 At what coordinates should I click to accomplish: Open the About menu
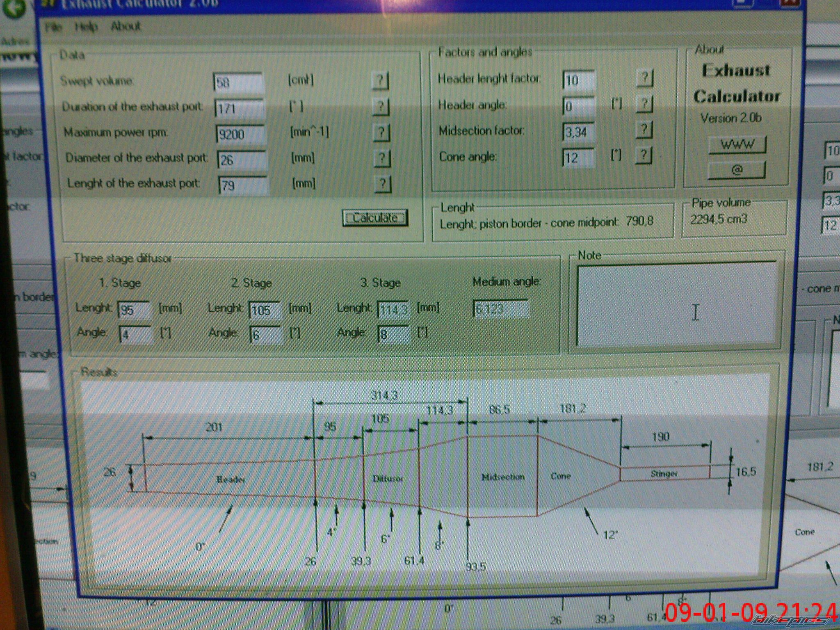click(126, 26)
